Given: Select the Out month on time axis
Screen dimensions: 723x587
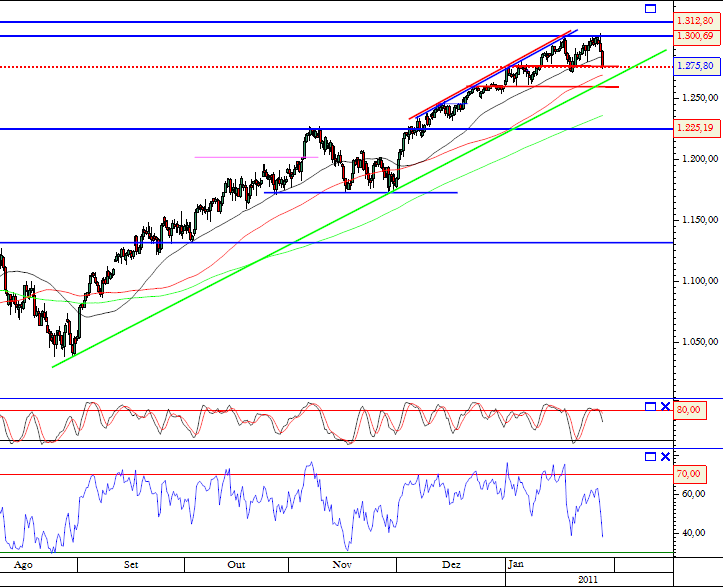Looking at the screenshot, I should [237, 565].
